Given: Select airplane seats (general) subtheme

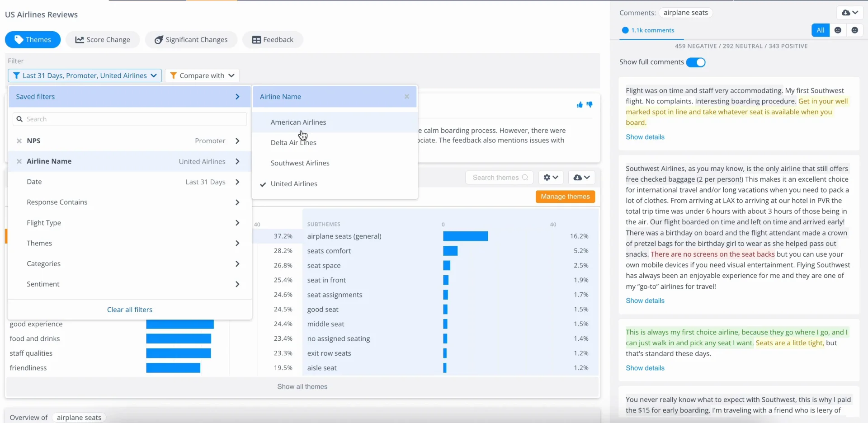Looking at the screenshot, I should tap(344, 236).
